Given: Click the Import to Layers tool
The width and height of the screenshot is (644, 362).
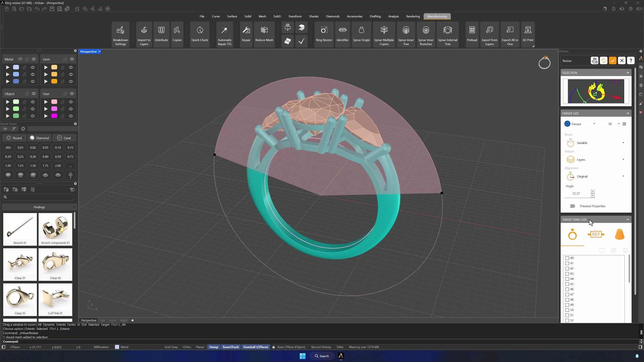Looking at the screenshot, I should (144, 35).
